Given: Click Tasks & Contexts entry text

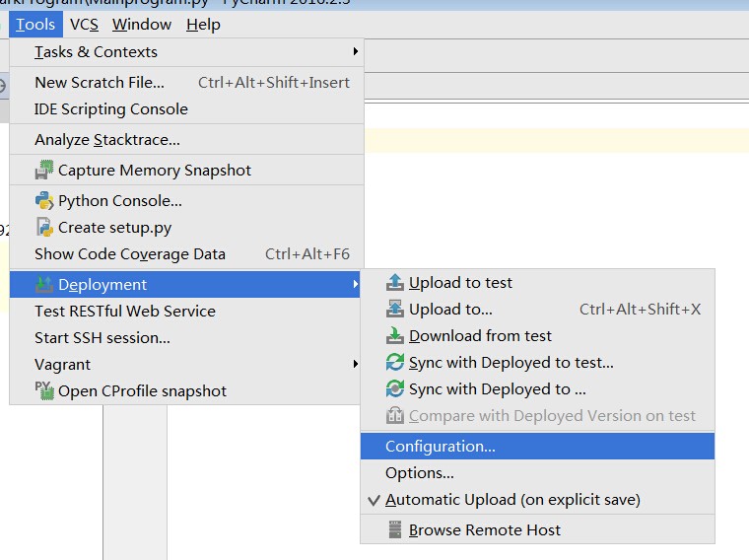Looking at the screenshot, I should click(x=96, y=51).
